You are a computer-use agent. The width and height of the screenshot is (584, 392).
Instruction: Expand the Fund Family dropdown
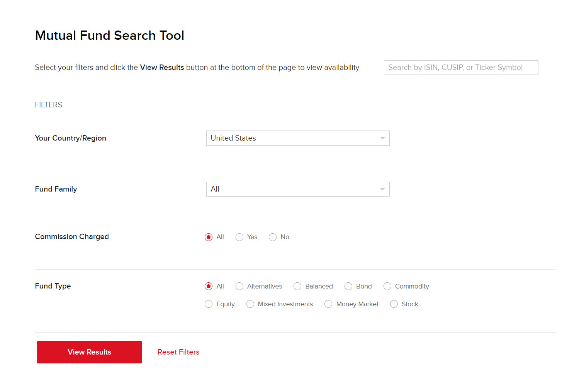pyautogui.click(x=297, y=189)
